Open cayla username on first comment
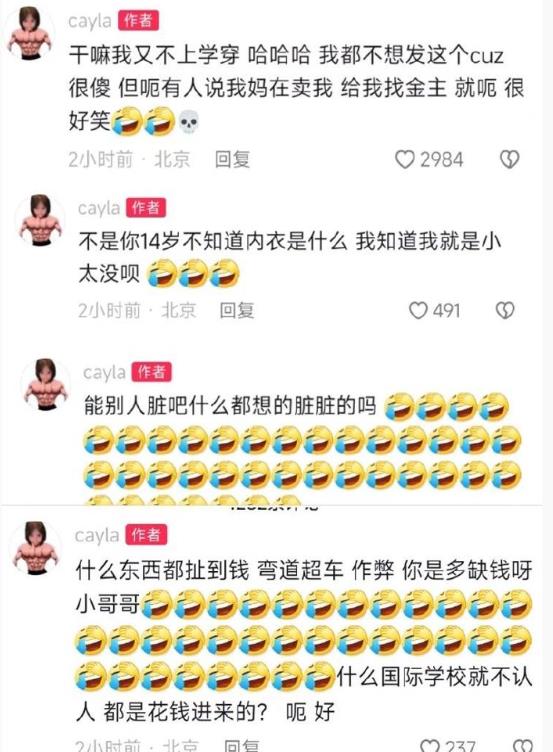 (90, 21)
